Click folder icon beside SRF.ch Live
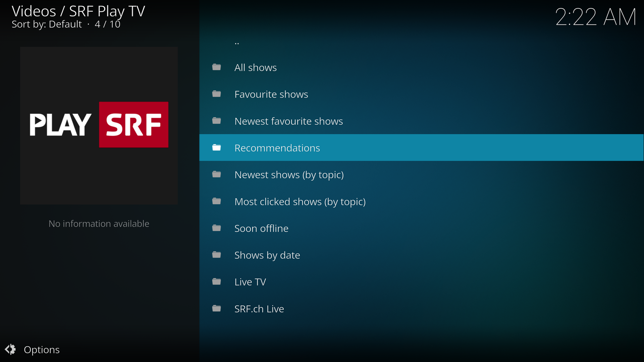Image resolution: width=644 pixels, height=362 pixels. 216,309
